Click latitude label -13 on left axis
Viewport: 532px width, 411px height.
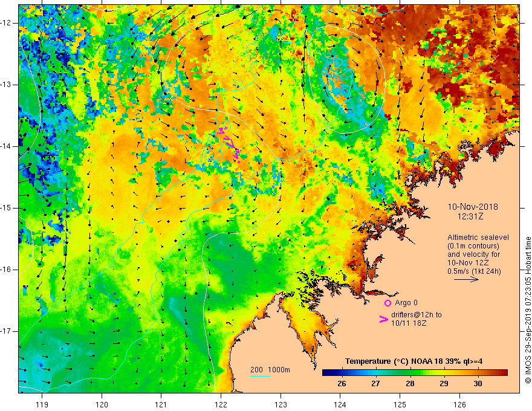point(6,85)
